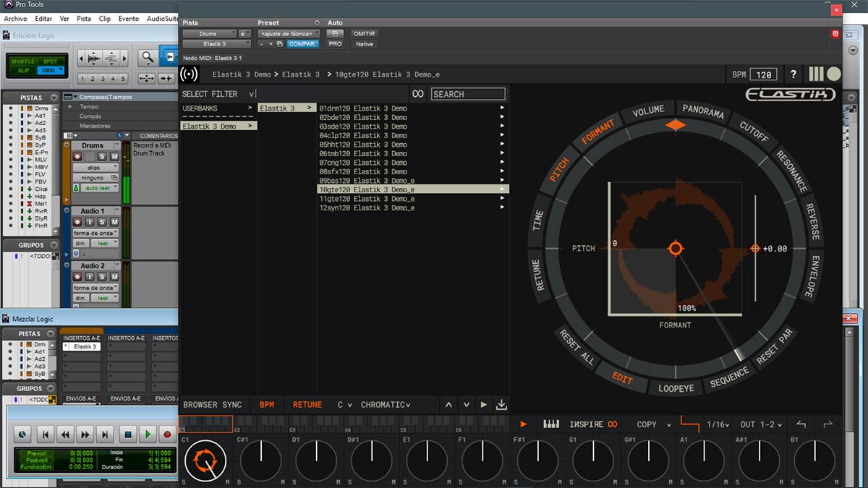Open the Archivo menu
Screen dimensions: 868x488
tap(16, 19)
